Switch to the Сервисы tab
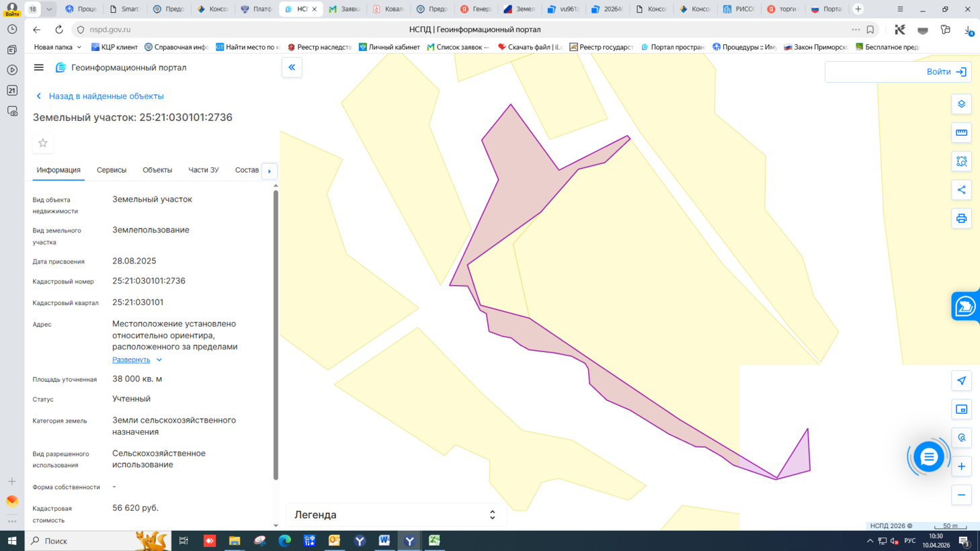This screenshot has height=551, width=980. point(112,170)
